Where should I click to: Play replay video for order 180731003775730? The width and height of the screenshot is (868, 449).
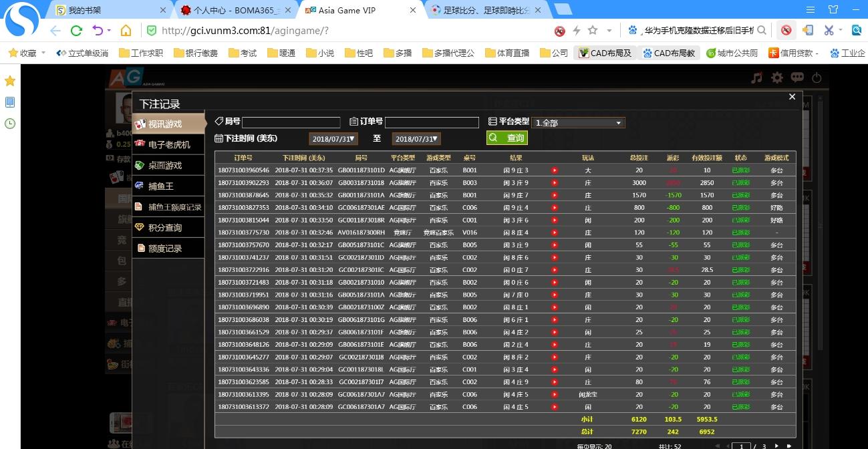point(554,233)
